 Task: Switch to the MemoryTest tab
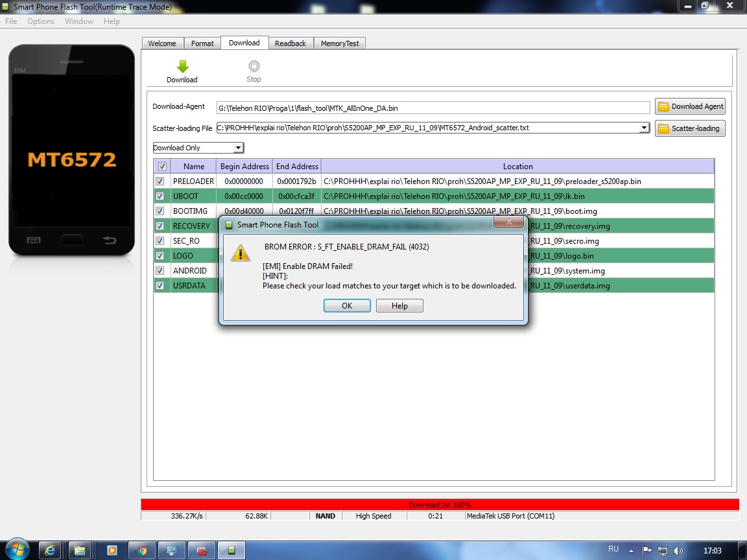pyautogui.click(x=340, y=43)
